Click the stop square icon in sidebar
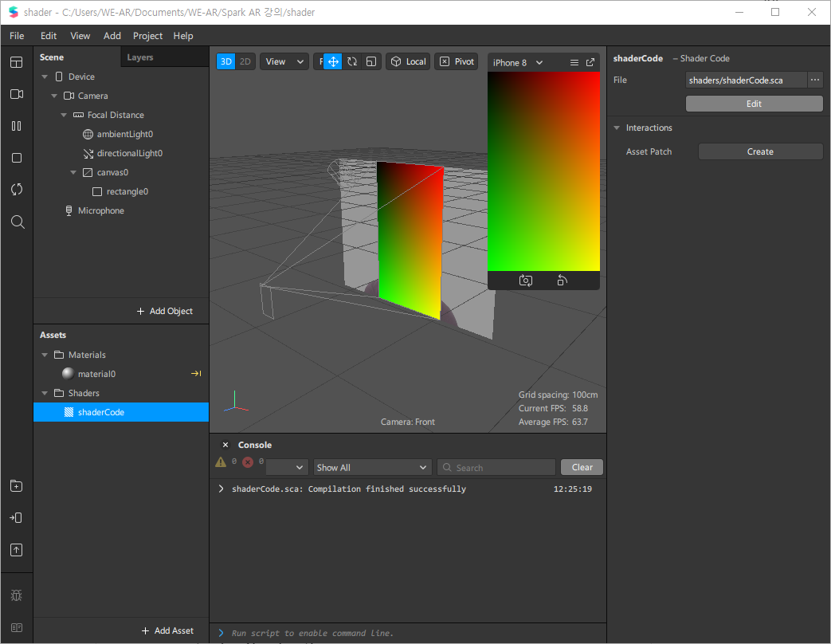The height and width of the screenshot is (644, 831). point(17,158)
